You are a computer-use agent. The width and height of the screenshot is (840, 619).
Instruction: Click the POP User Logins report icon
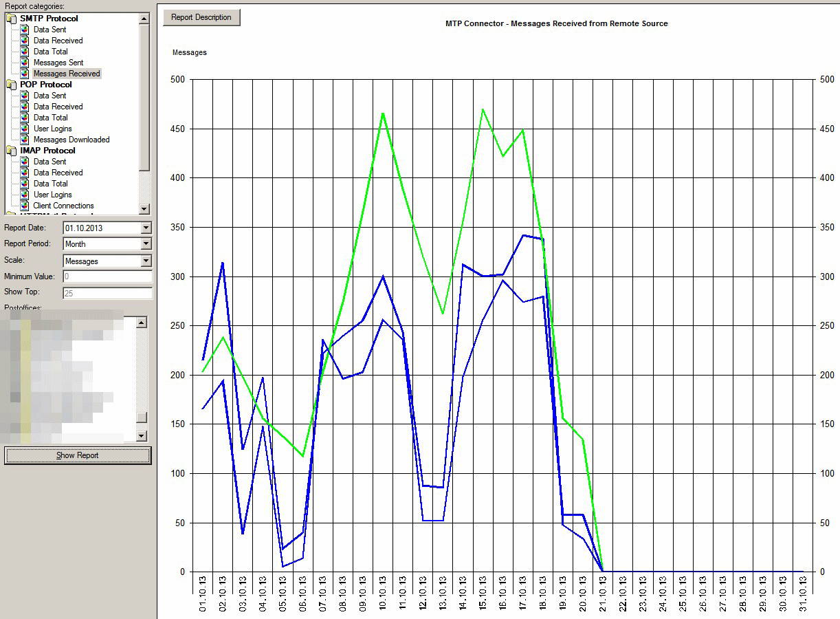[x=25, y=129]
